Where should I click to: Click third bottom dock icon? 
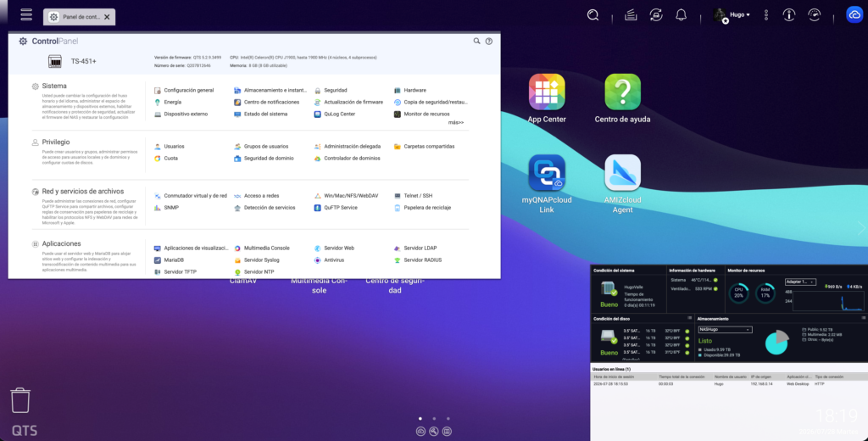[x=448, y=431]
